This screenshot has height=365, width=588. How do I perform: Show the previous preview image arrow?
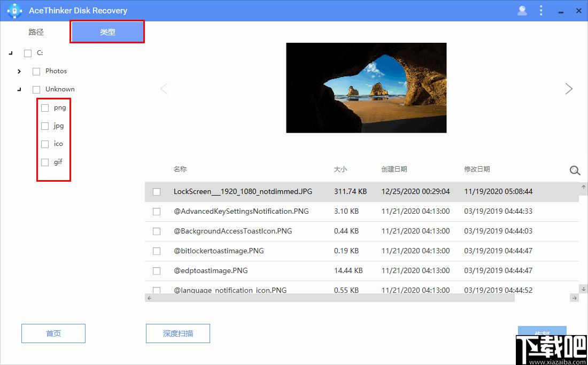click(x=164, y=89)
